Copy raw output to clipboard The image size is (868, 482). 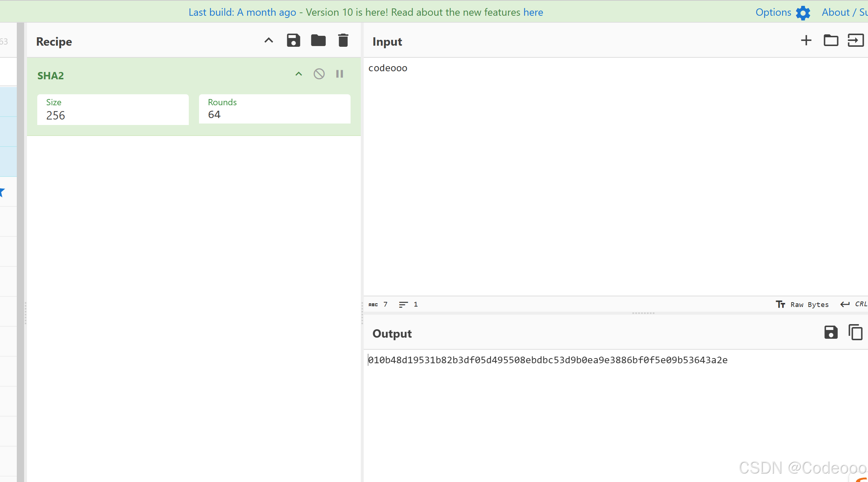click(855, 333)
